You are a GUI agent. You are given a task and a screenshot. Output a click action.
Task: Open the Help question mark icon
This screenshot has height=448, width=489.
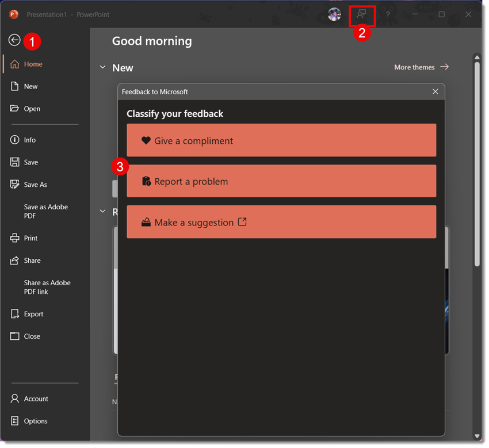click(388, 14)
